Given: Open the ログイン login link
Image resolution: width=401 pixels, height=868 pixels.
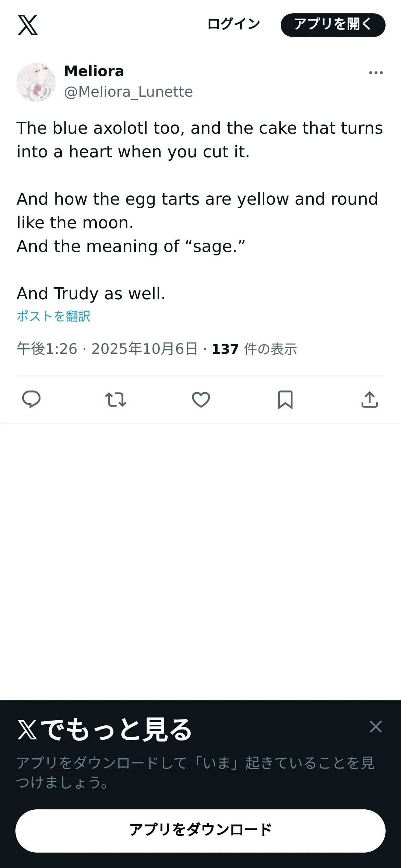Looking at the screenshot, I should pyautogui.click(x=234, y=24).
